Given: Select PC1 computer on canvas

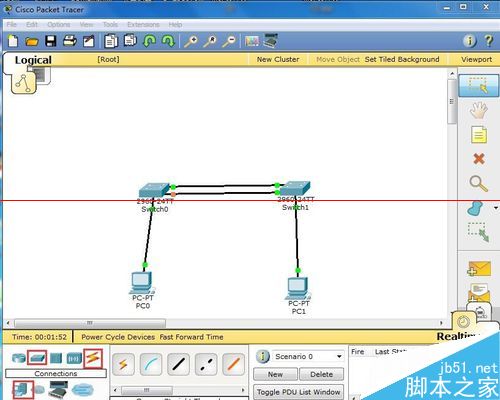Looking at the screenshot, I should tap(298, 289).
